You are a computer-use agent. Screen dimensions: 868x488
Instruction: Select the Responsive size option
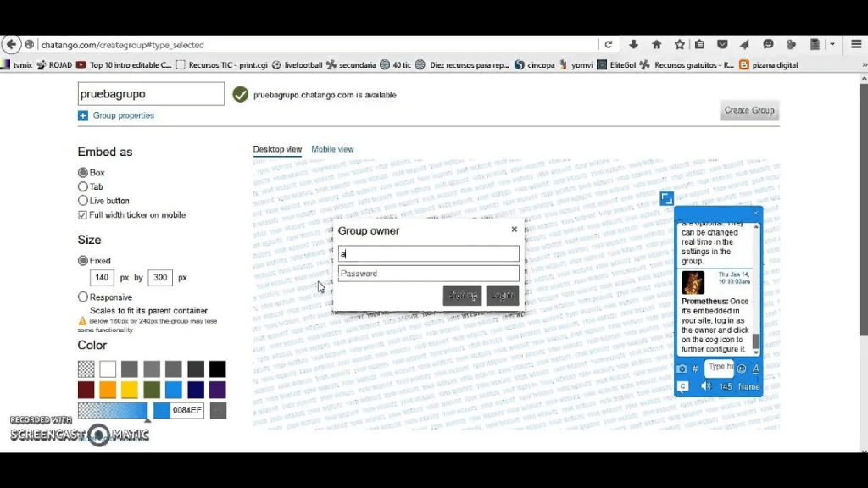point(83,297)
